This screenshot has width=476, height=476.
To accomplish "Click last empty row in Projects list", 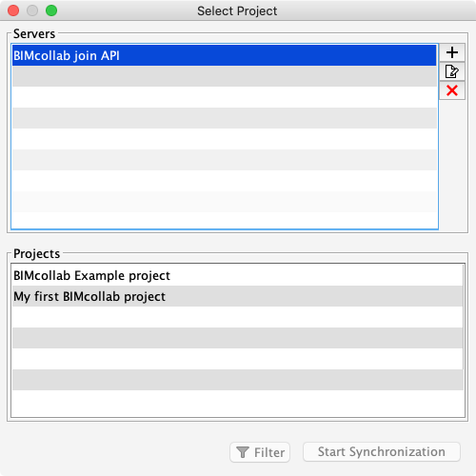I will click(x=237, y=404).
